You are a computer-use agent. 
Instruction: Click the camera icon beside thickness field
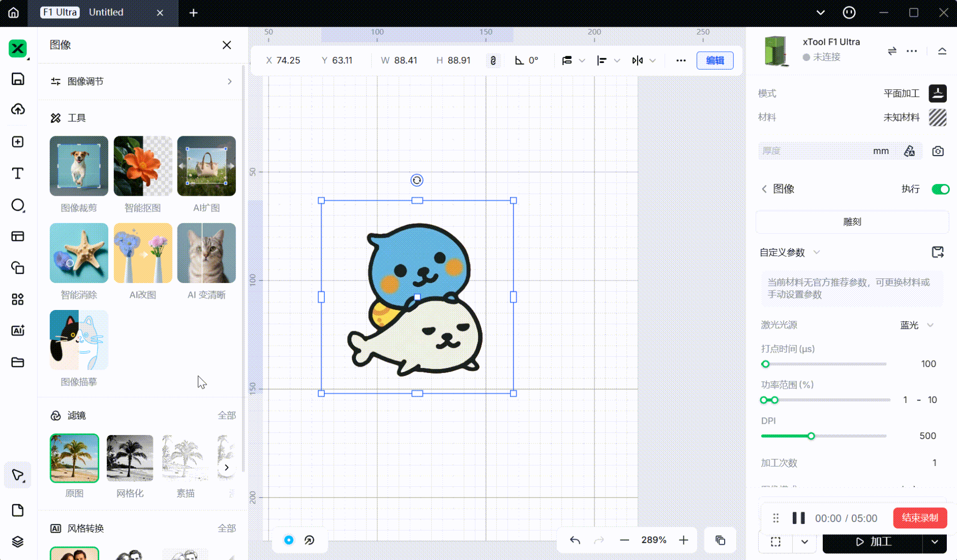coord(938,151)
